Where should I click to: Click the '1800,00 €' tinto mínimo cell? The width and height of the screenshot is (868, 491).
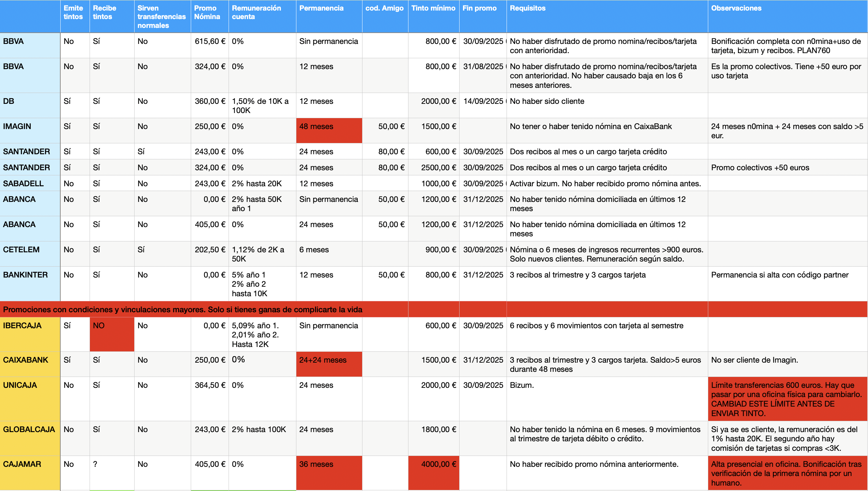[x=434, y=438]
